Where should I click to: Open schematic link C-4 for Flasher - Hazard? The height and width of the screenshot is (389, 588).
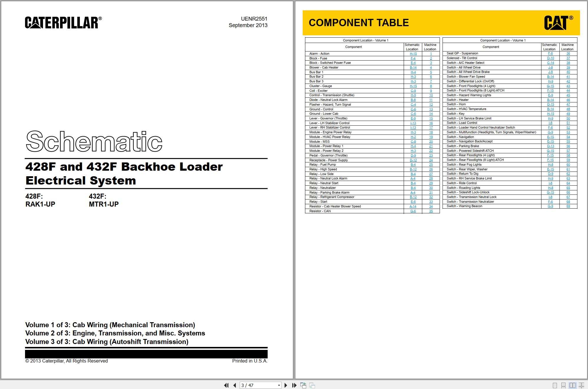pos(413,104)
